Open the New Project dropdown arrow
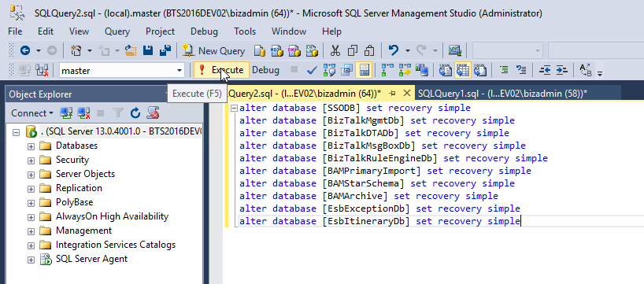Image resolution: width=644 pixels, height=284 pixels. pyautogui.click(x=90, y=51)
